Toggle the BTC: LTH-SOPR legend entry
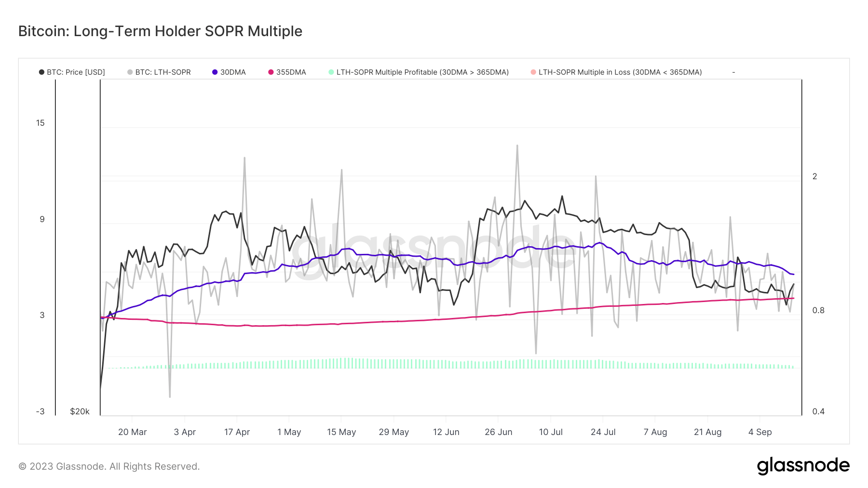 tap(159, 72)
